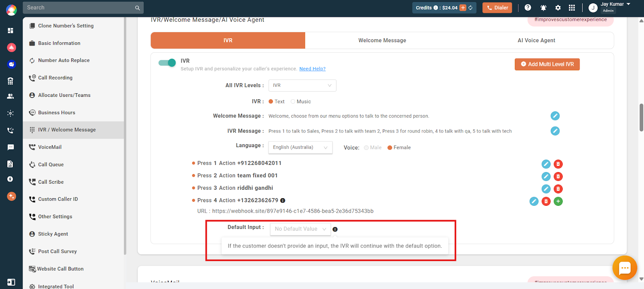Open Post Call Survey menu item
Viewport: 644px width, 289px height.
(x=73, y=251)
